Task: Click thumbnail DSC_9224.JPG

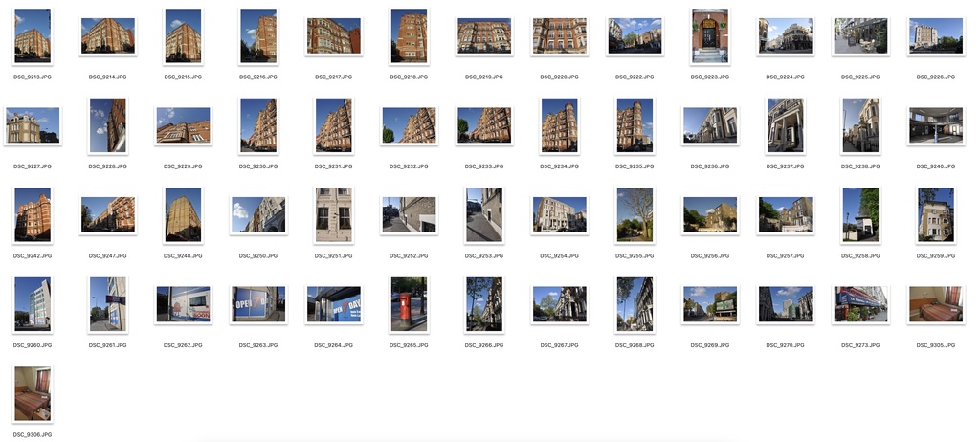Action: 785,36
